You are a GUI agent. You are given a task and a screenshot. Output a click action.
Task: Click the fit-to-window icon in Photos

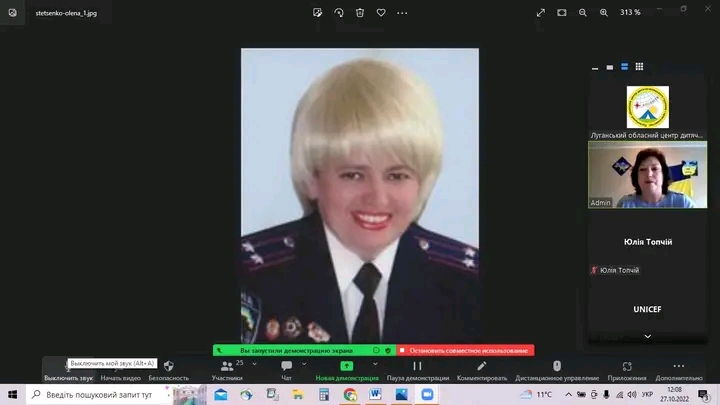pyautogui.click(x=562, y=13)
